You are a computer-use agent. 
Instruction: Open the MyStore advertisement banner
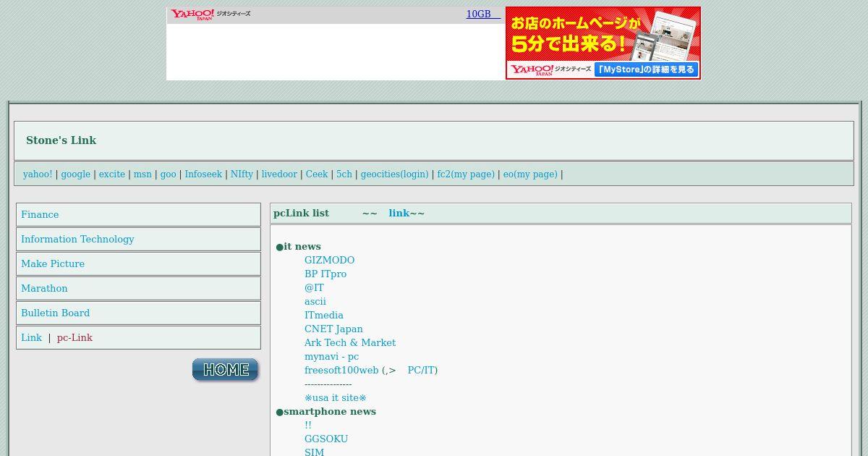tap(603, 43)
